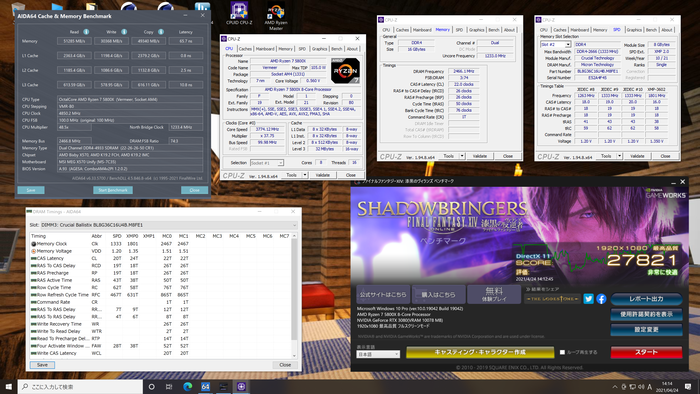
Task: Open About tab in CPU-Z CPU window
Action: [352, 49]
